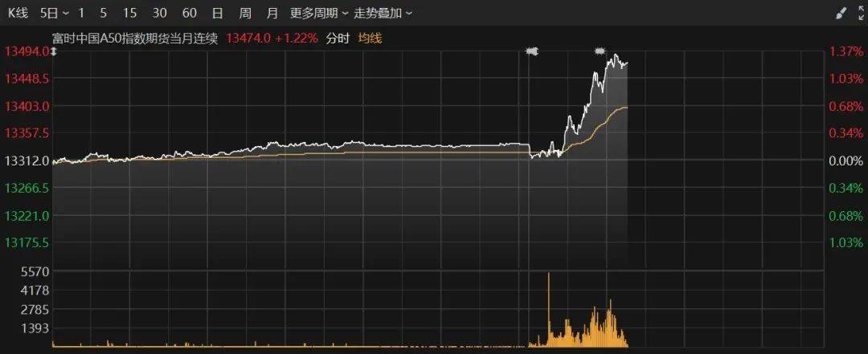The image size is (868, 354).
Task: Toggle the 分时 line legend
Action: click(x=338, y=38)
